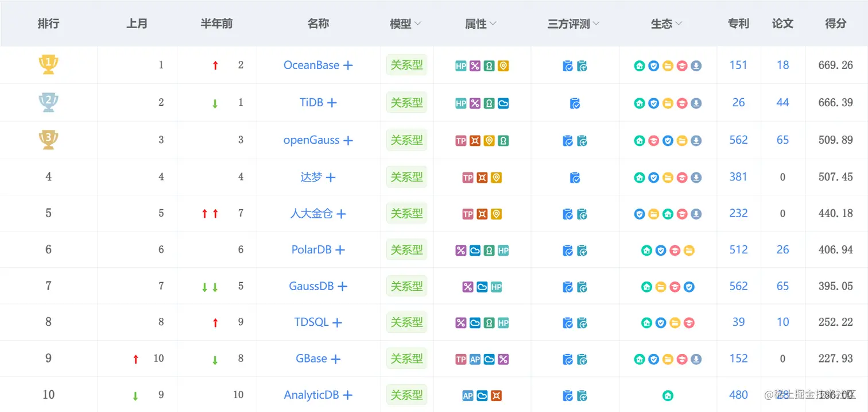Open OceanBase patent count 151
The width and height of the screenshot is (868, 412).
point(738,66)
